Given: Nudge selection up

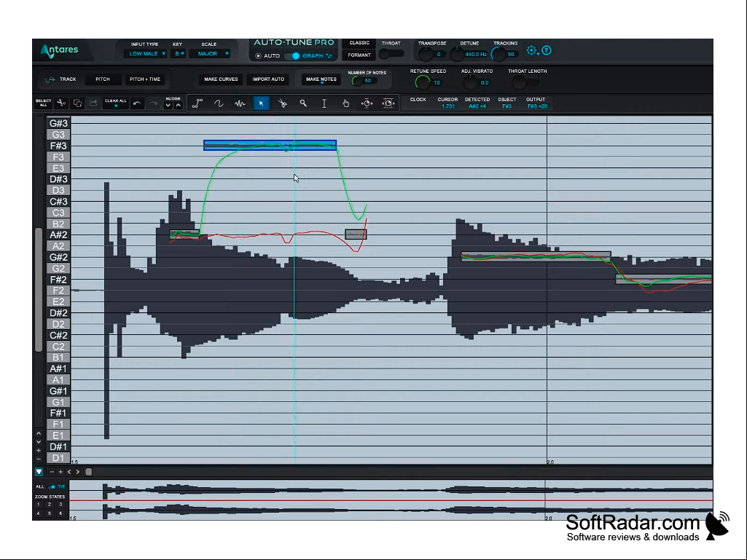Looking at the screenshot, I should tap(178, 106).
